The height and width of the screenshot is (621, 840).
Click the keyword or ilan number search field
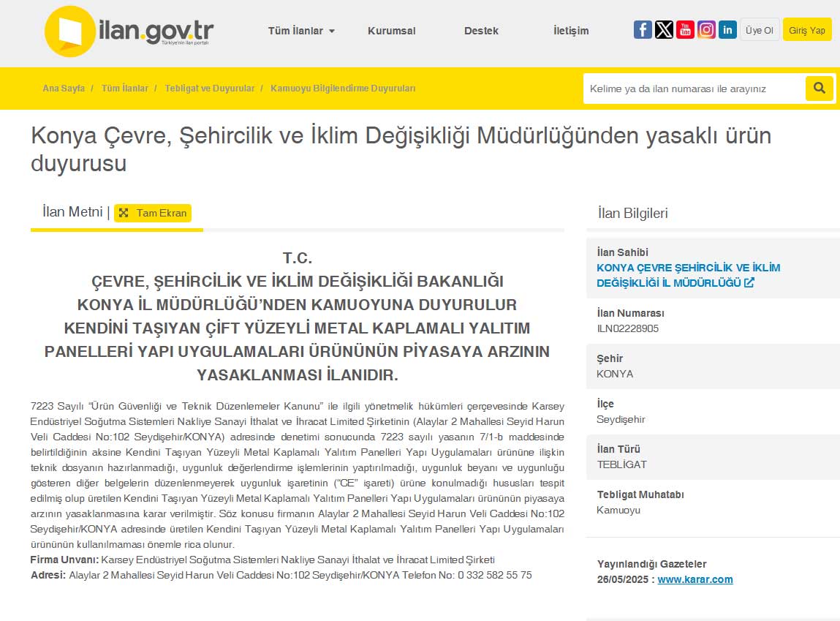(x=695, y=89)
